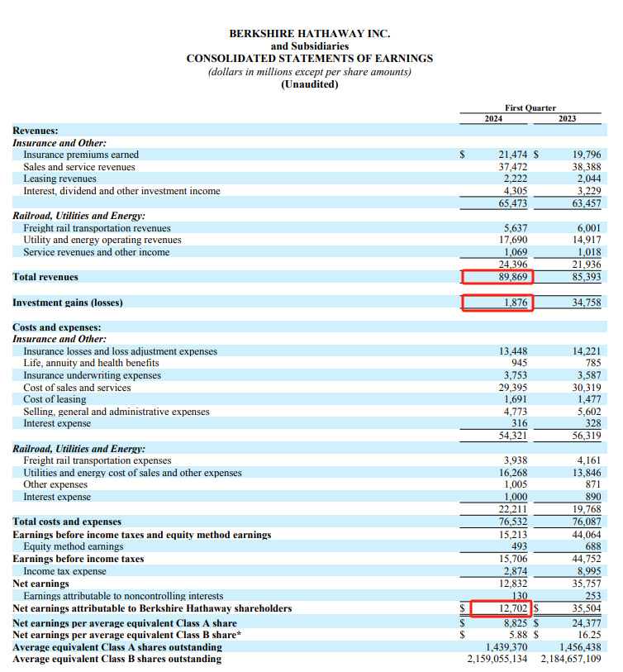This screenshot has width=623, height=672.
Task: Click the Sales and service revenues label
Action: (x=78, y=167)
